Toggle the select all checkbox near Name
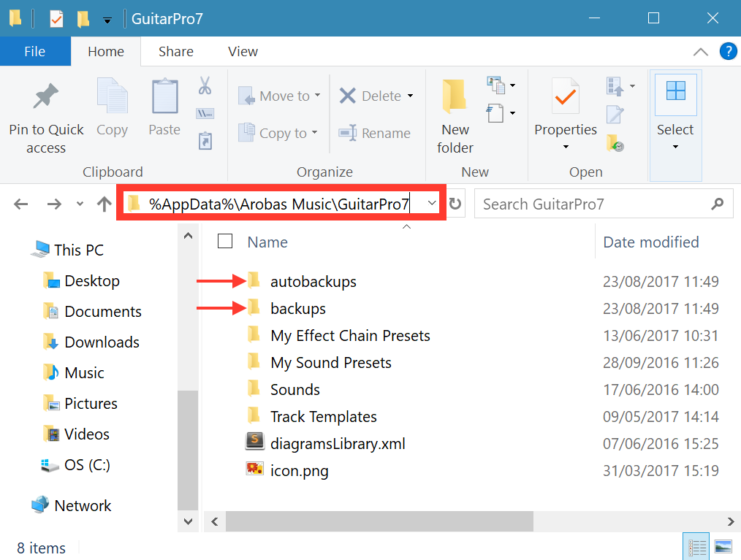The height and width of the screenshot is (560, 741). pyautogui.click(x=226, y=242)
